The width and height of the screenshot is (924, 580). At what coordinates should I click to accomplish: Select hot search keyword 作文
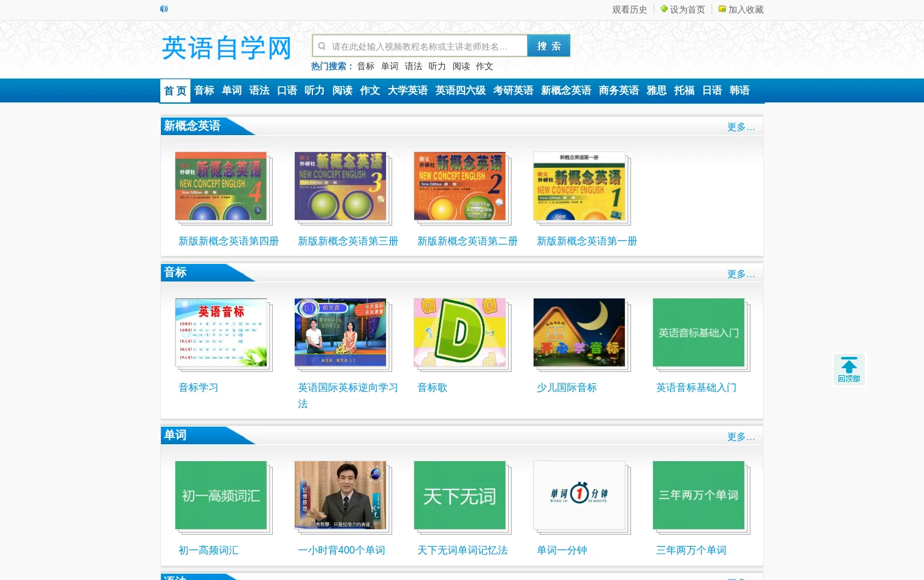pyautogui.click(x=485, y=66)
